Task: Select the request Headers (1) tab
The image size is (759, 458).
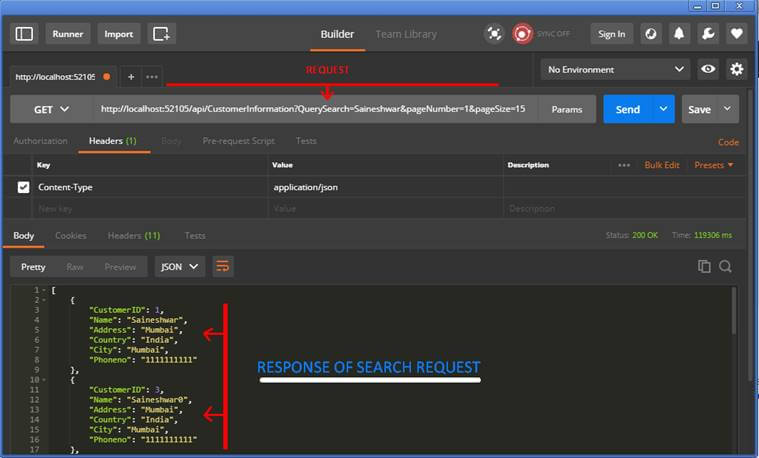Action: point(113,141)
